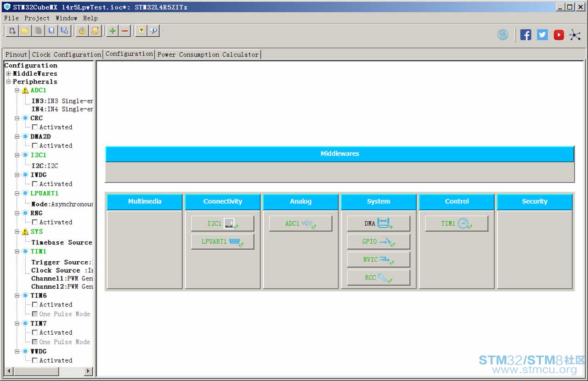Switch to the Power Consumption Calculator tab
Viewport: 588px width, 381px height.
tap(208, 54)
